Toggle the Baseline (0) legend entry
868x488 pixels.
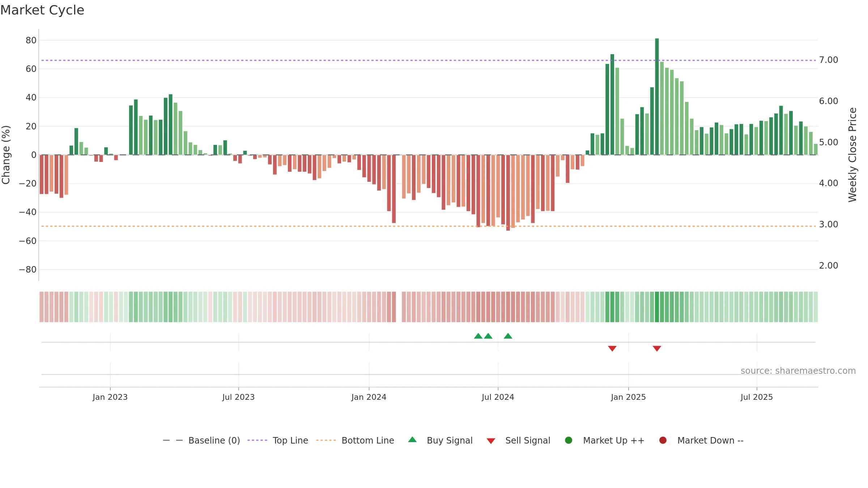point(201,440)
